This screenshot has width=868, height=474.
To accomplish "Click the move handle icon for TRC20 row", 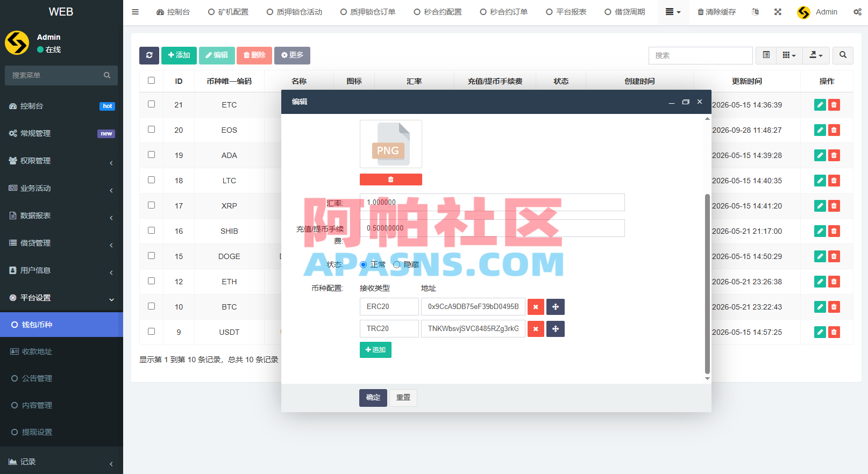I will pyautogui.click(x=556, y=329).
